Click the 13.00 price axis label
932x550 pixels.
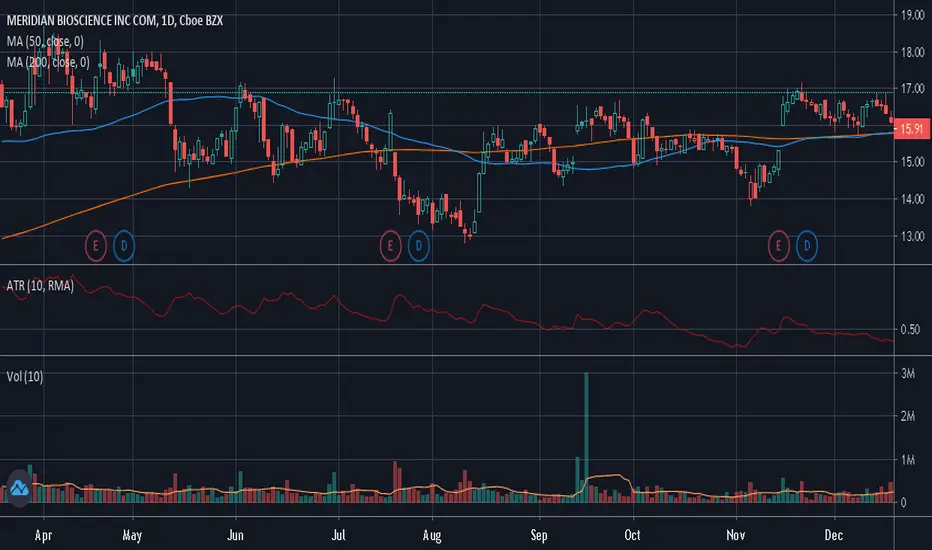coord(912,236)
